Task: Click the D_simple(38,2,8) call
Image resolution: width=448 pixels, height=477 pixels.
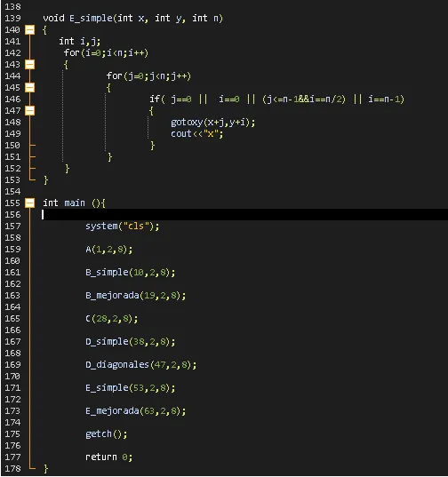Action: pyautogui.click(x=131, y=342)
